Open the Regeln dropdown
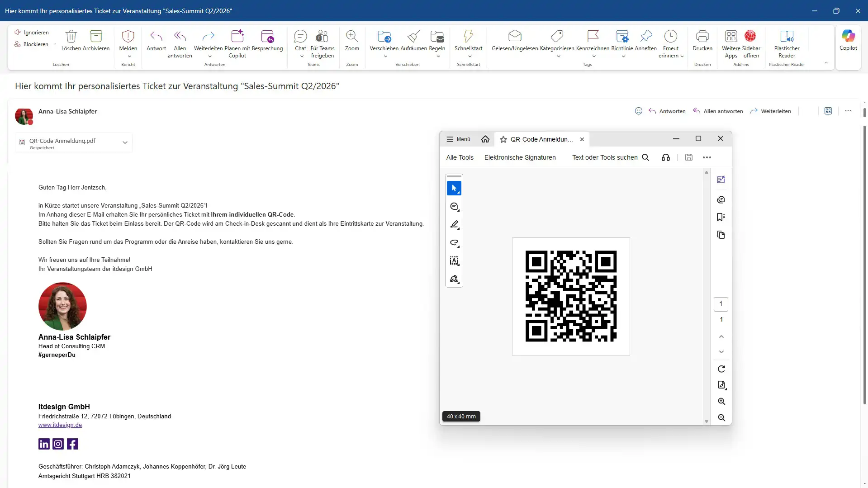 pyautogui.click(x=438, y=57)
